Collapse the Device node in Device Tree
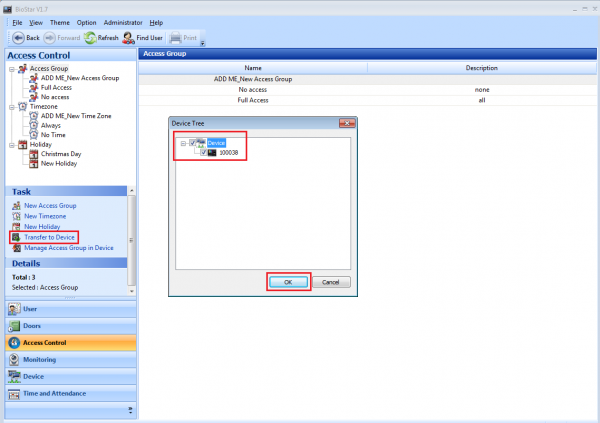 183,143
